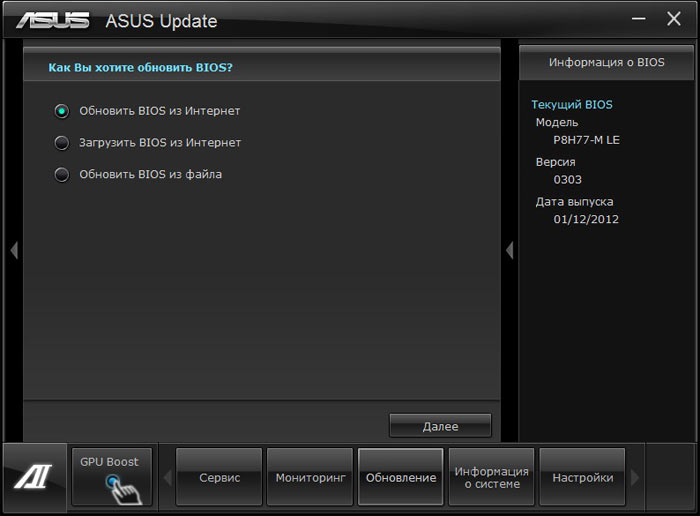700x516 pixels.
Task: Click the ASUS logo in title bar
Action: (53, 21)
